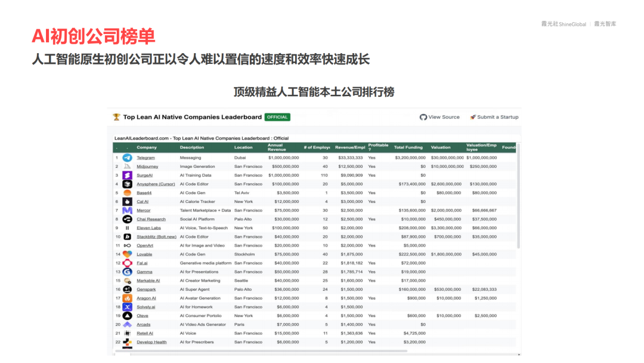The width and height of the screenshot is (644, 363).
Task: Click the Gamma logo icon
Action: (128, 272)
